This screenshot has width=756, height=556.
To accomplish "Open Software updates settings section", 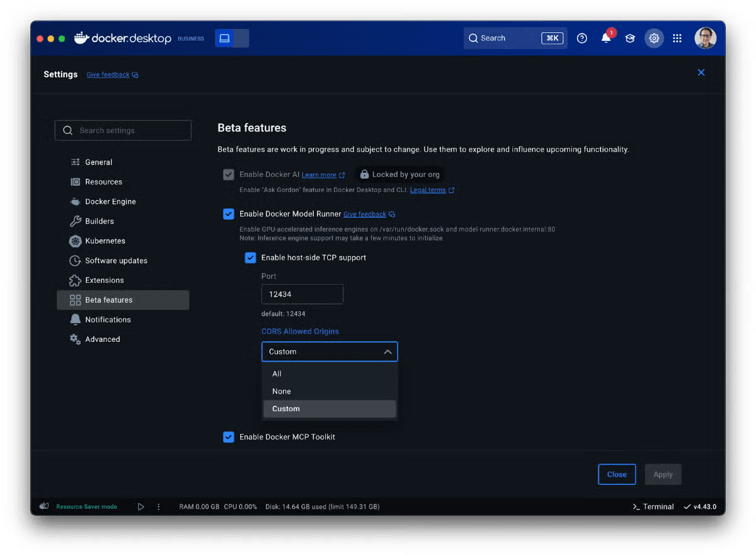I will tap(123, 261).
